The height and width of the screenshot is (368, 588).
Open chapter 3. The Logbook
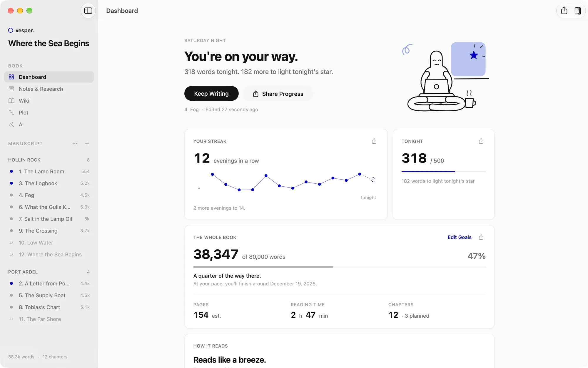tap(49, 183)
